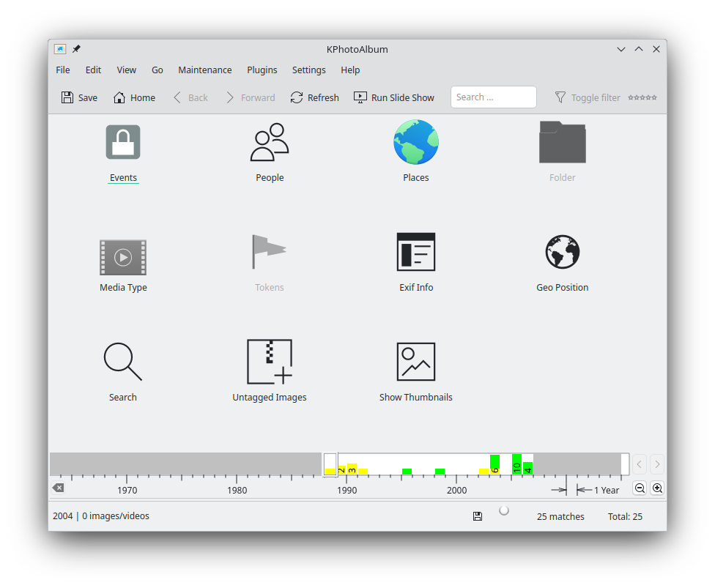Open the Events category
This screenshot has width=715, height=588.
pos(123,144)
